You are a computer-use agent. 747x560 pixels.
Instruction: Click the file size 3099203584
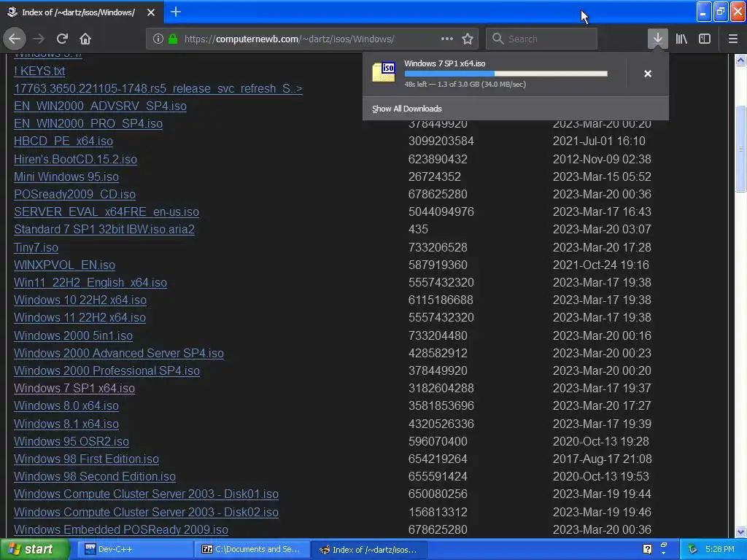(x=441, y=141)
